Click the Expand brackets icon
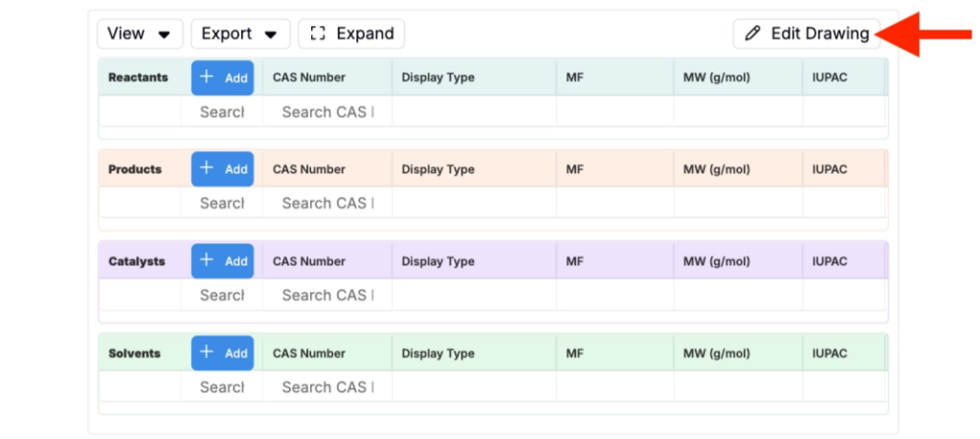Image resolution: width=980 pixels, height=439 pixels. pos(318,33)
